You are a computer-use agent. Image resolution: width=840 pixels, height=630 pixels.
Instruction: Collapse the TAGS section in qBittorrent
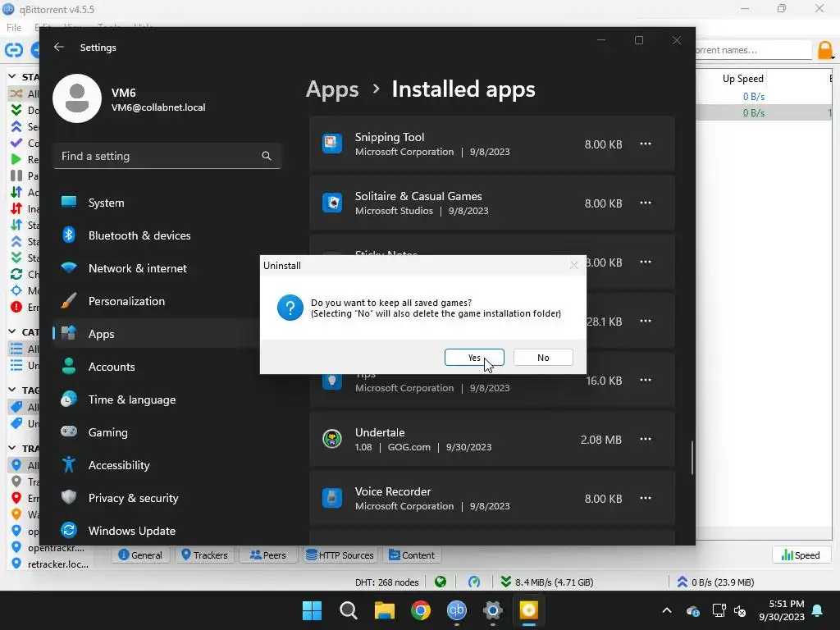click(x=12, y=390)
